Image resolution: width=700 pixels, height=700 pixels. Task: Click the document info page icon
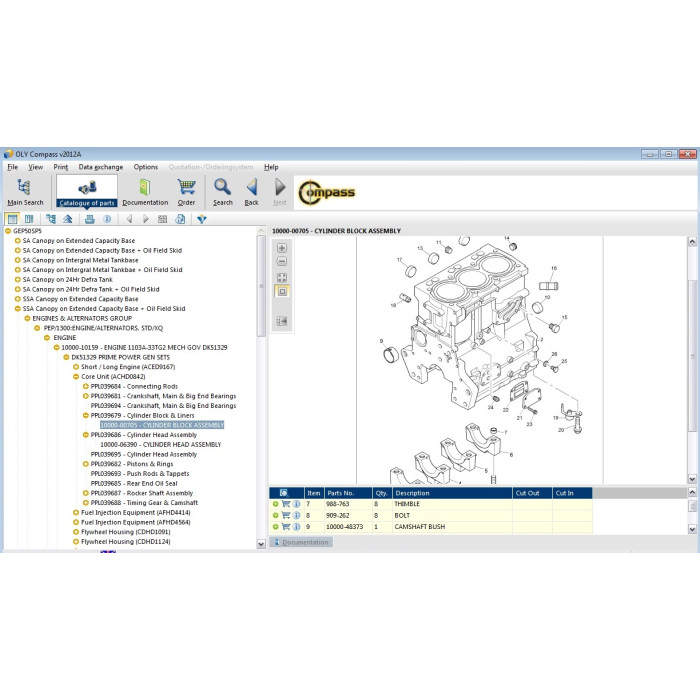point(180,219)
